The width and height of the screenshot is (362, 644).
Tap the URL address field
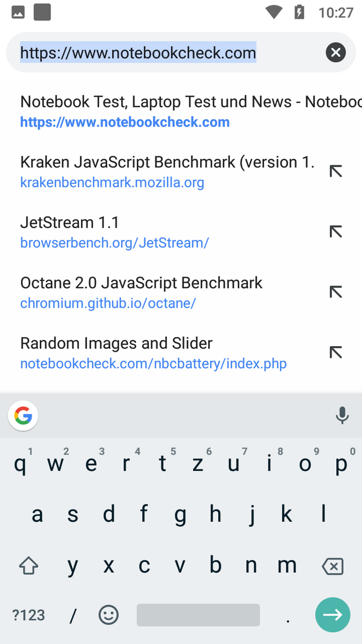(161, 53)
